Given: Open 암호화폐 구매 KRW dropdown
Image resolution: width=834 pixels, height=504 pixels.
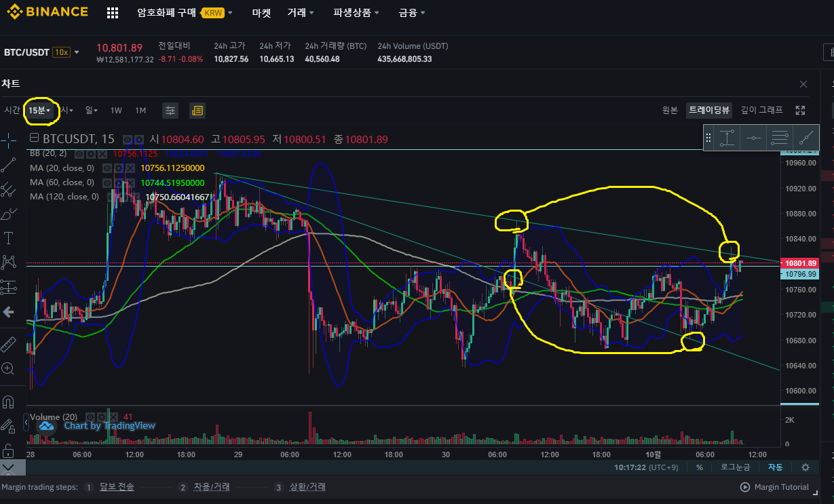Looking at the screenshot, I should tap(185, 13).
